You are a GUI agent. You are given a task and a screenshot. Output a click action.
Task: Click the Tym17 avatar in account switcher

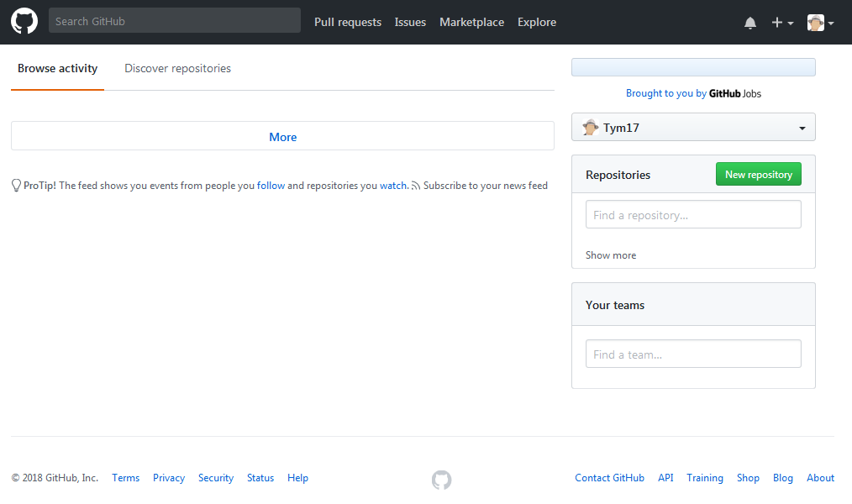click(x=590, y=127)
